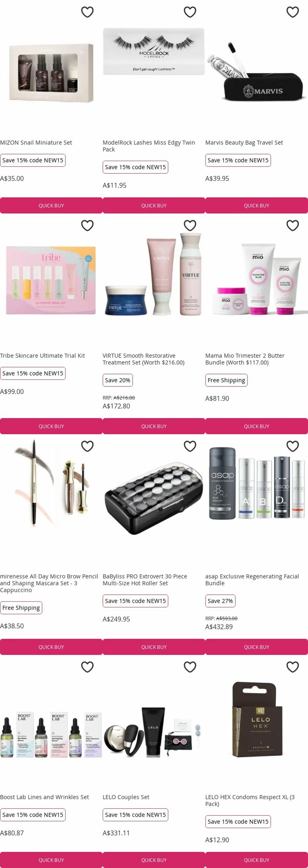Quick buy the LELO Couples Set
Screen dimensions: 308x868
[154, 860]
